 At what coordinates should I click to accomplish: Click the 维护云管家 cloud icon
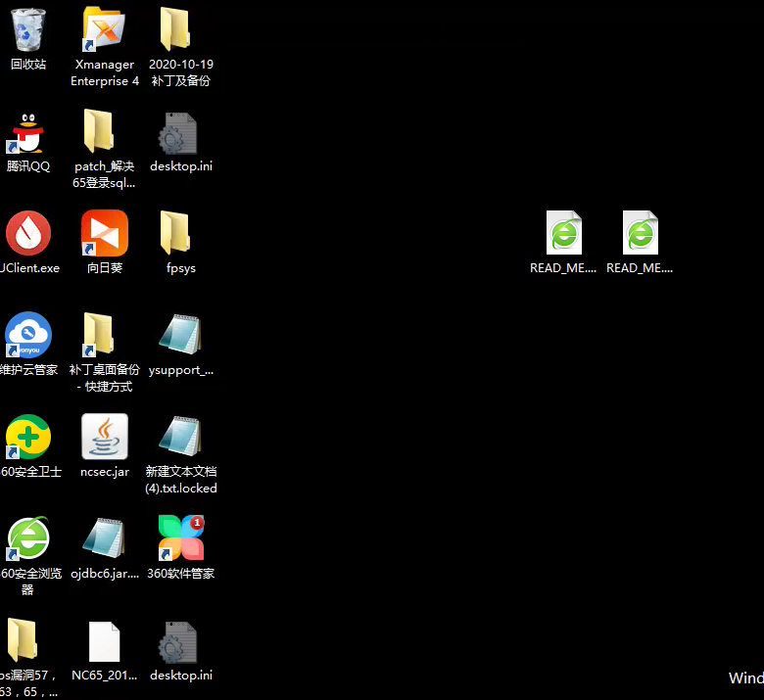(27, 337)
